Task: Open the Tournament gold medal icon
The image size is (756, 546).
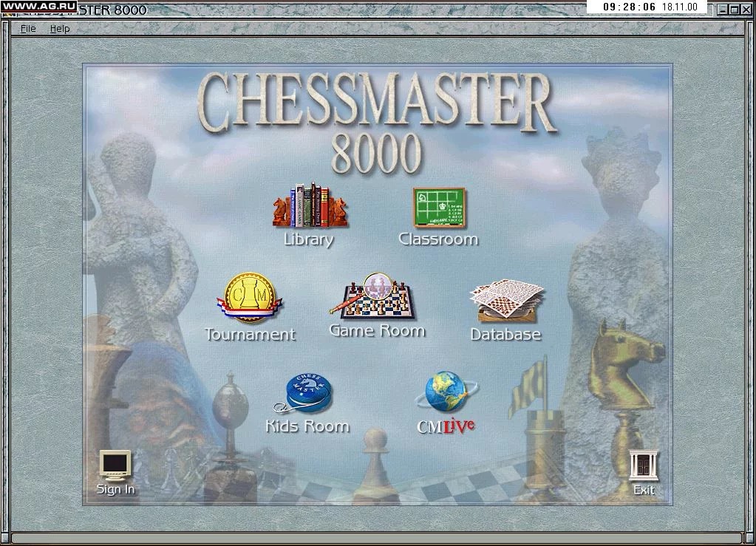Action: (x=249, y=298)
